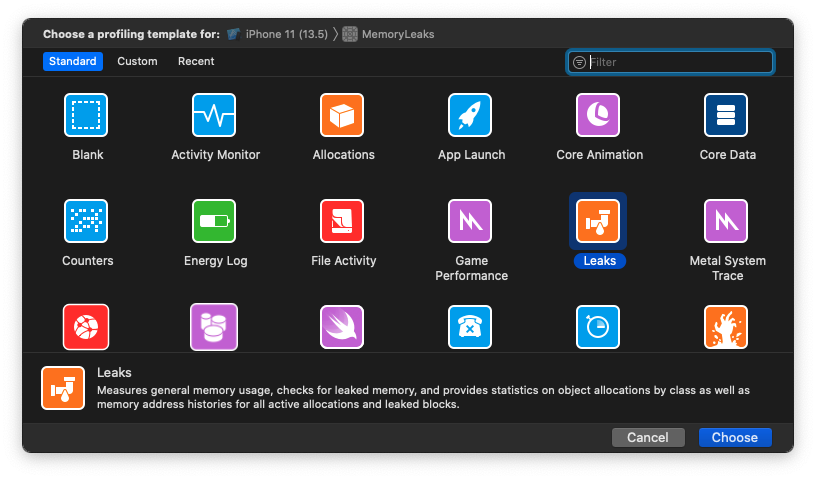The height and width of the screenshot is (479, 816).
Task: Select the Activity Monitor template icon
Action: pos(214,115)
